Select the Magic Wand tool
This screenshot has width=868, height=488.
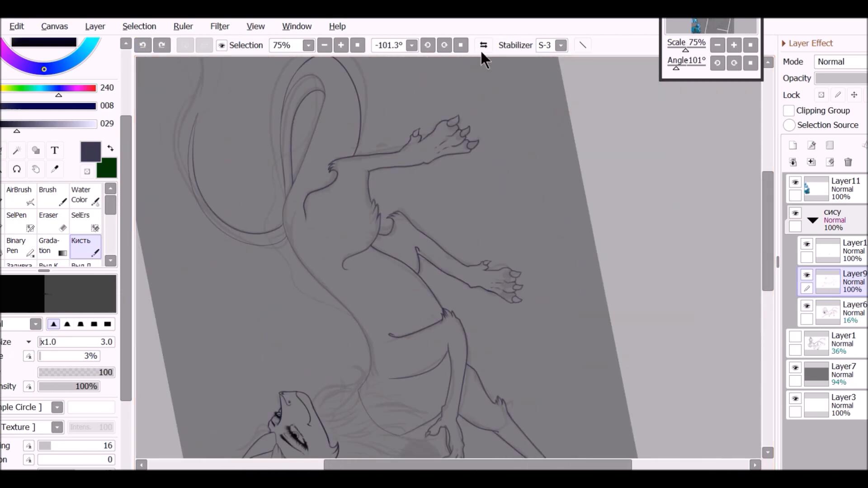(x=17, y=150)
